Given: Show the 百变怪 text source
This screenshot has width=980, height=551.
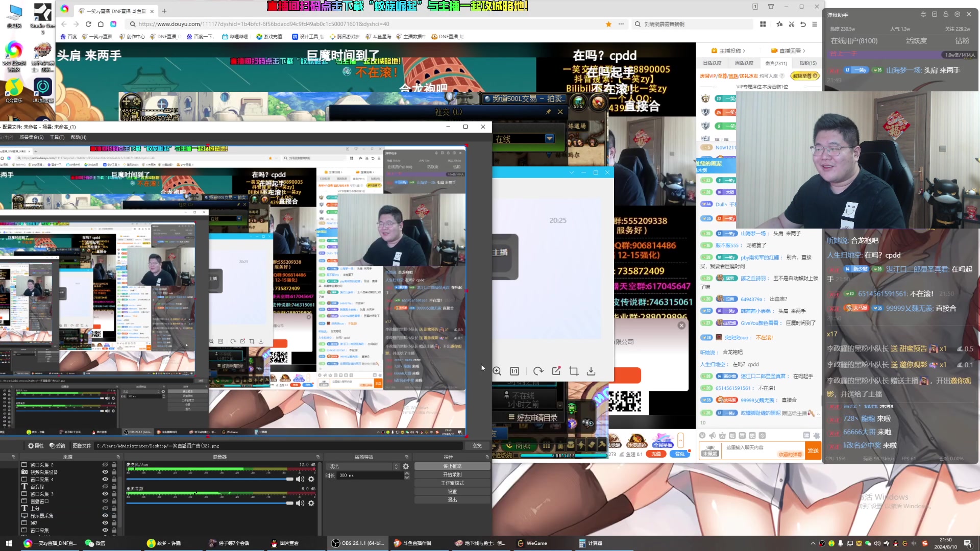Looking at the screenshot, I should point(105,487).
